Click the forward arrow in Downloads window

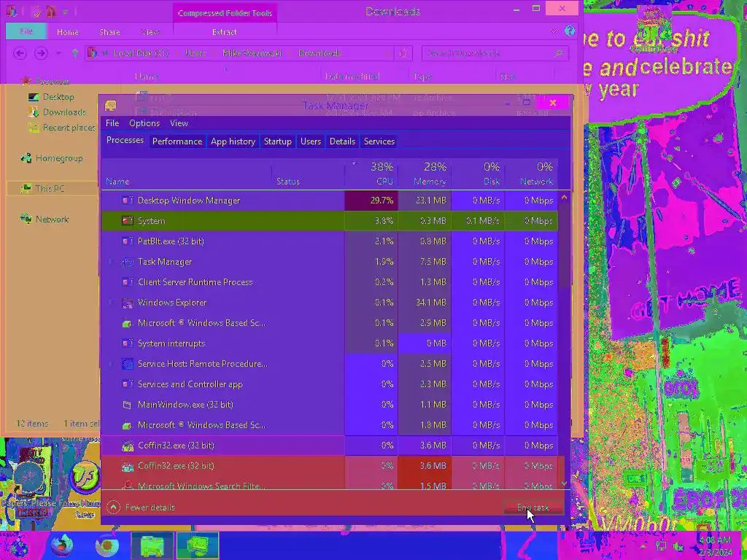pyautogui.click(x=41, y=52)
